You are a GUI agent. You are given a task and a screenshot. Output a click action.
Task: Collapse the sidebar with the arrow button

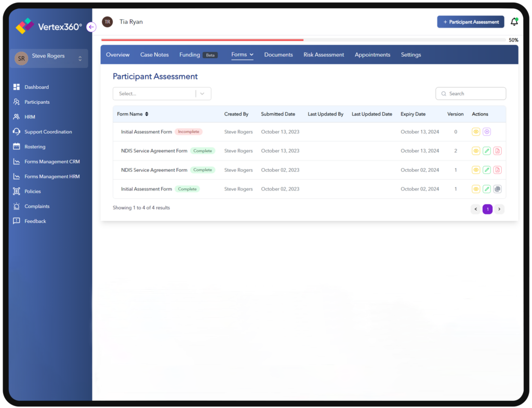pos(91,26)
